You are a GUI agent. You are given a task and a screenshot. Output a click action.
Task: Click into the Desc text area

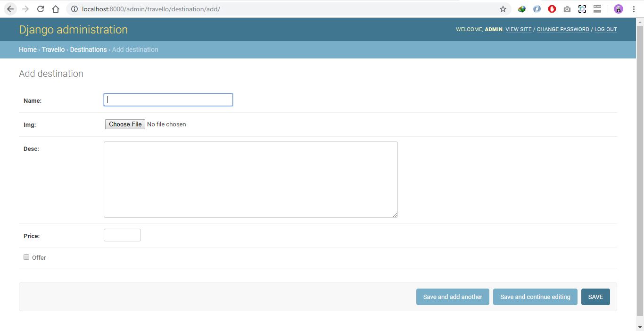(251, 180)
